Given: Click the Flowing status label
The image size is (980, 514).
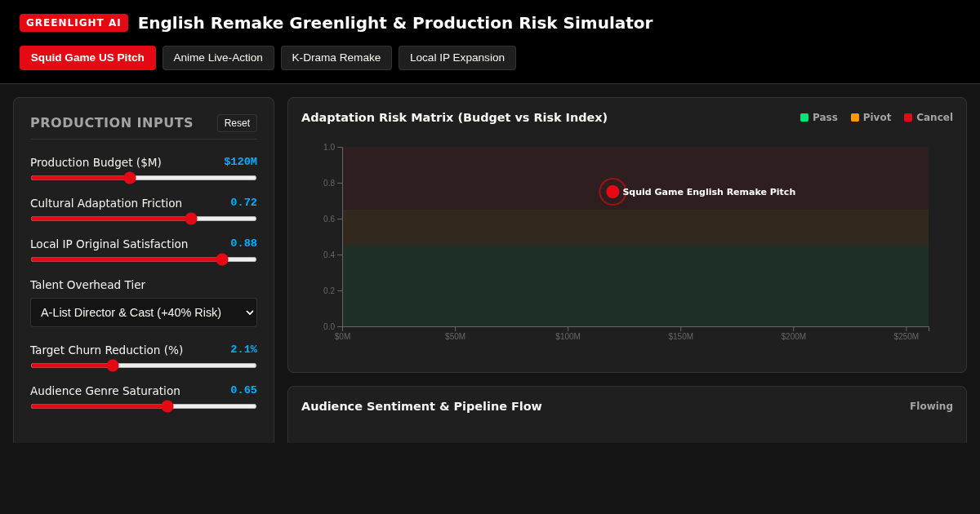Looking at the screenshot, I should 931,406.
